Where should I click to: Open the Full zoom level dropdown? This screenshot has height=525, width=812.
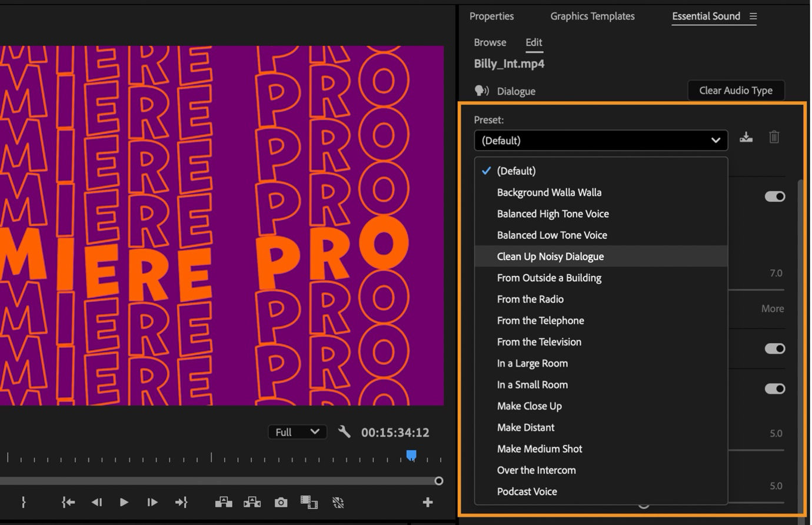click(297, 431)
